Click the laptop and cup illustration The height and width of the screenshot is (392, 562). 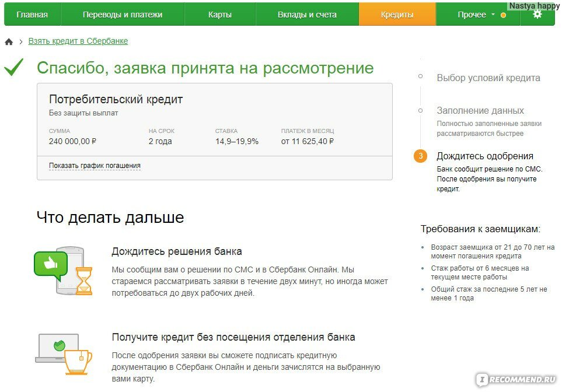(64, 354)
